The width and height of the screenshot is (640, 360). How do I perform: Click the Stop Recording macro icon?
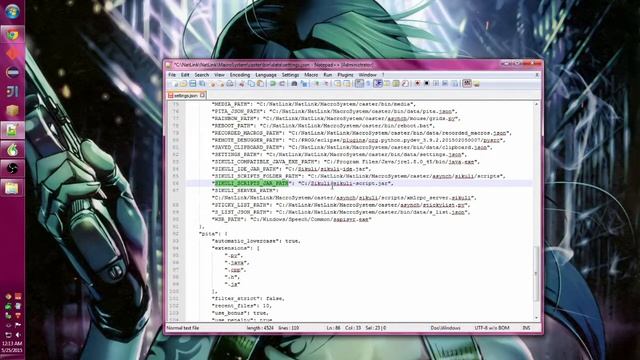[427, 84]
